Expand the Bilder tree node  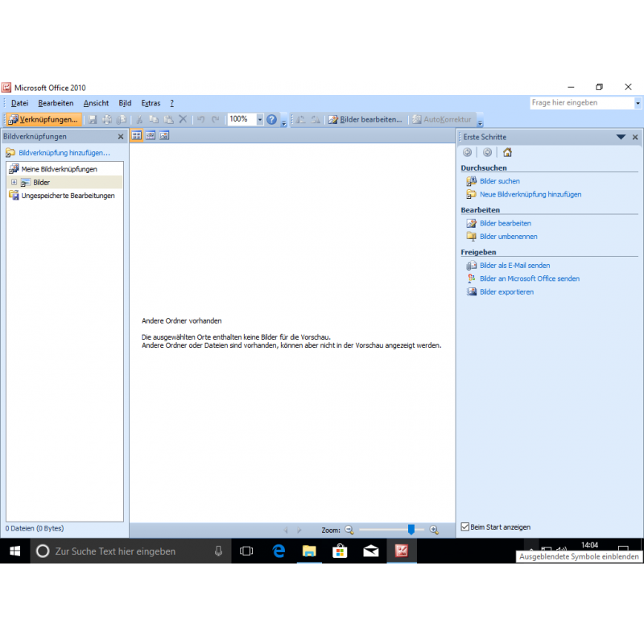(14, 183)
